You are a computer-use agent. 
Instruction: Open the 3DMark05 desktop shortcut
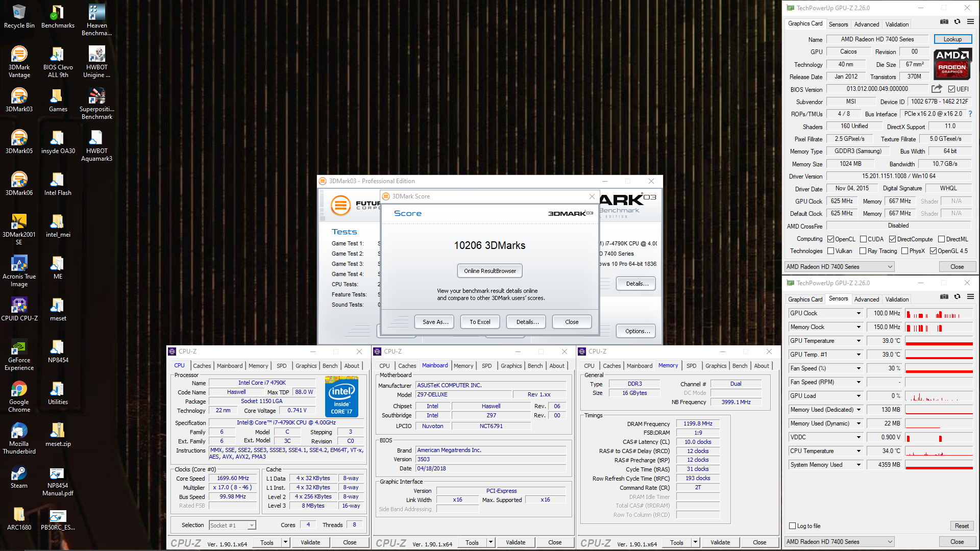click(19, 141)
